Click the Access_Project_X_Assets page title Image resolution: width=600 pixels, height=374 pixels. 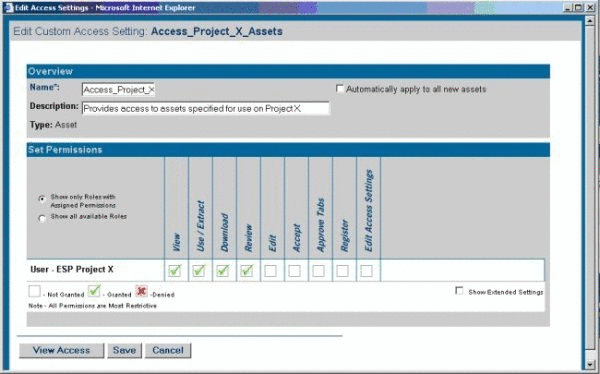click(217, 31)
